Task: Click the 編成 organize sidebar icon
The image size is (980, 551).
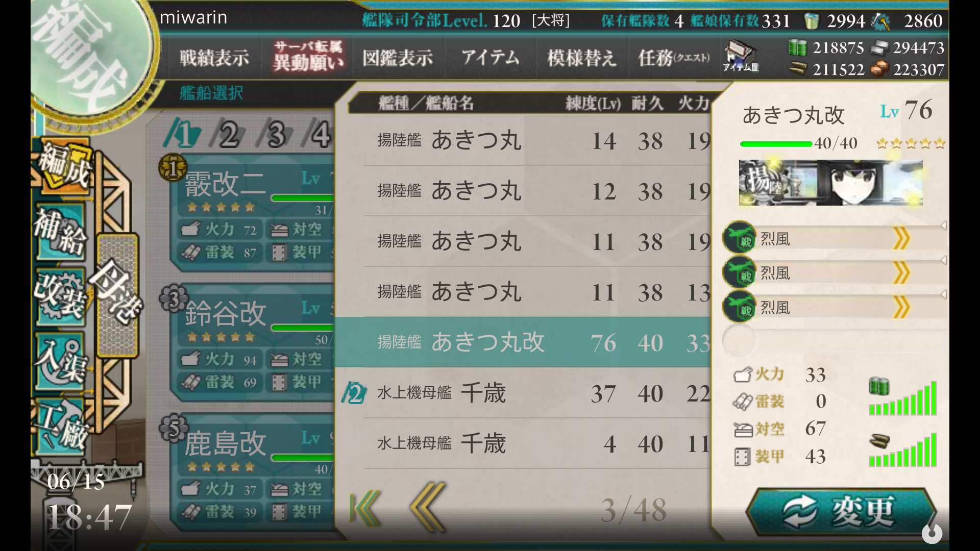Action: (x=64, y=166)
